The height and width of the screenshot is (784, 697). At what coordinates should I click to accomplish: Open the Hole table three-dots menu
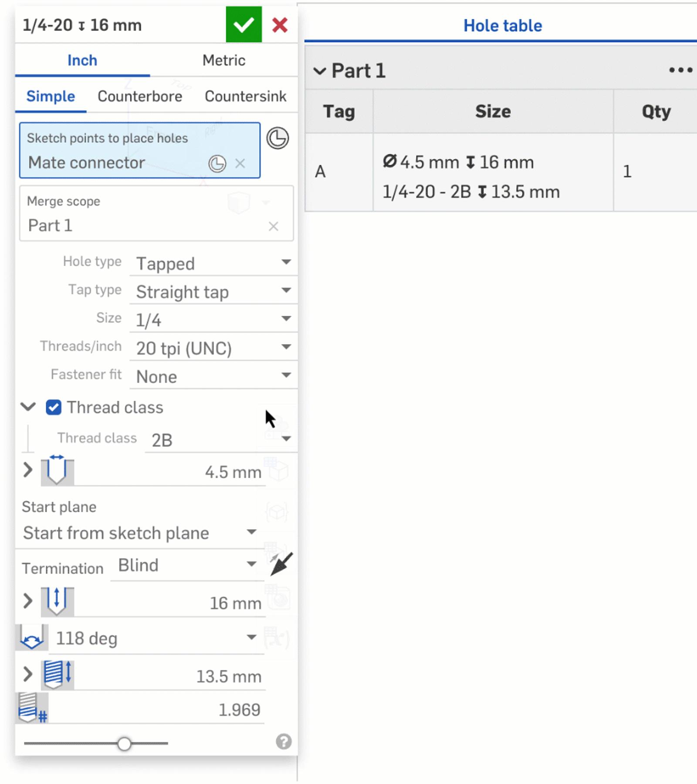[x=680, y=70]
